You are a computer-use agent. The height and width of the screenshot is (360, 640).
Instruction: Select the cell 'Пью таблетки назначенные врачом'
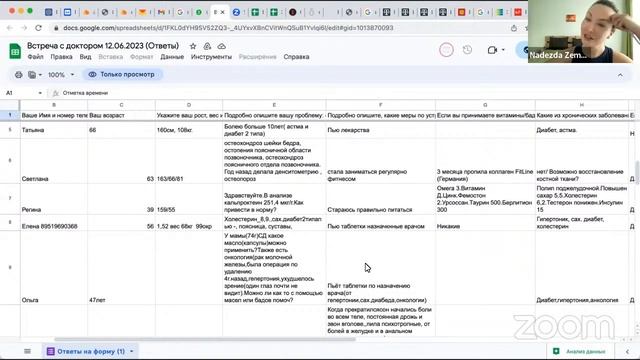coord(380,223)
